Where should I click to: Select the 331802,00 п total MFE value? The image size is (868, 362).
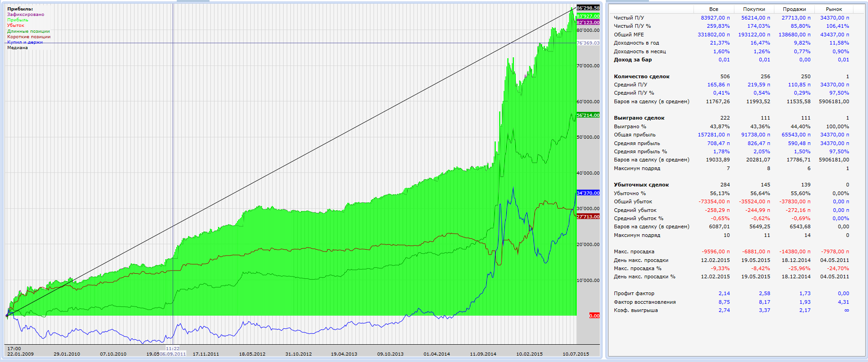coord(714,35)
